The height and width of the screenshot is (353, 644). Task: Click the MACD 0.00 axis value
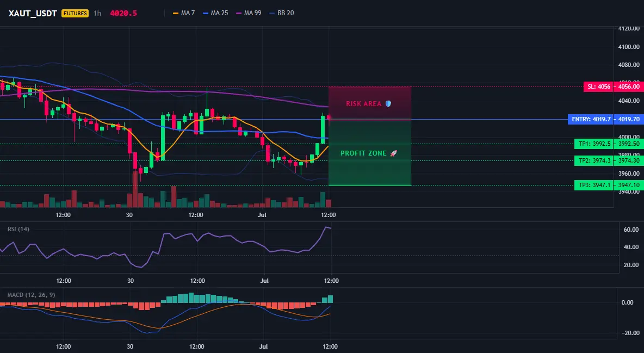tap(628, 302)
